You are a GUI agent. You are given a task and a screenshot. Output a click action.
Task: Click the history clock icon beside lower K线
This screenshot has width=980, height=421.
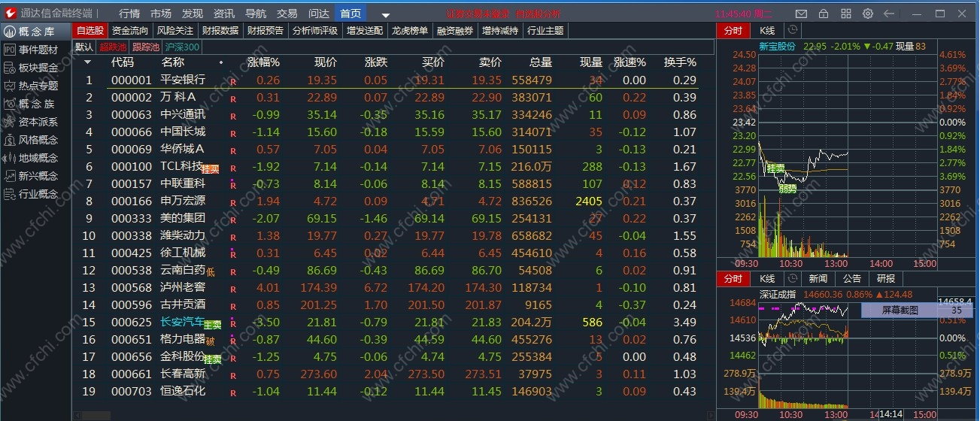(x=791, y=279)
